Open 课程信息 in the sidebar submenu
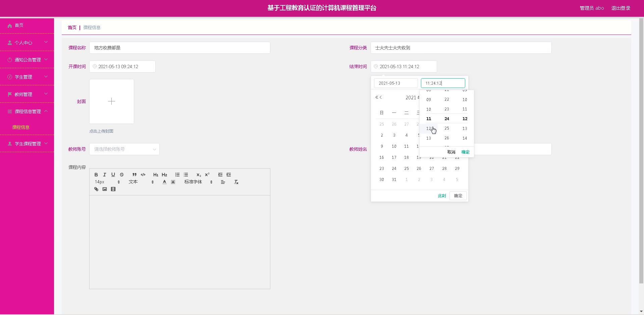 (x=21, y=127)
